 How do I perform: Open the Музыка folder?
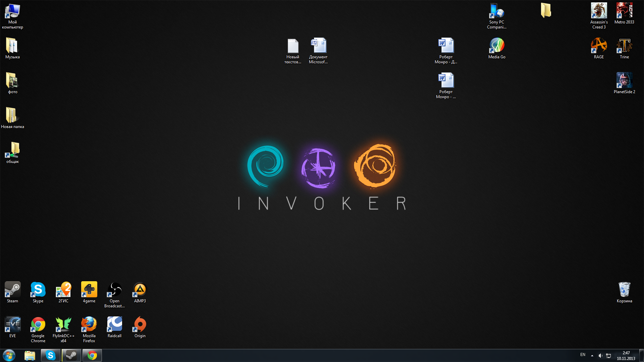point(12,49)
